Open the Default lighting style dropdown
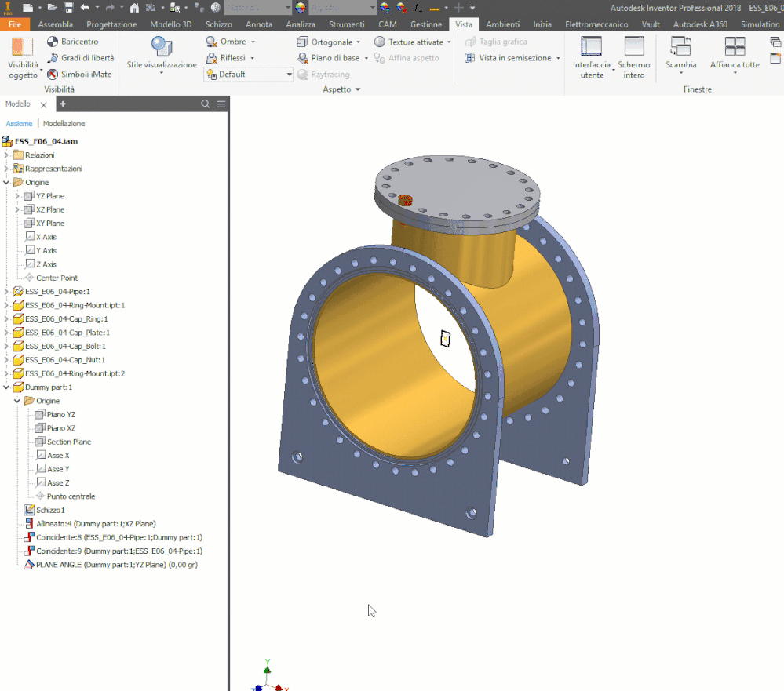 [289, 75]
